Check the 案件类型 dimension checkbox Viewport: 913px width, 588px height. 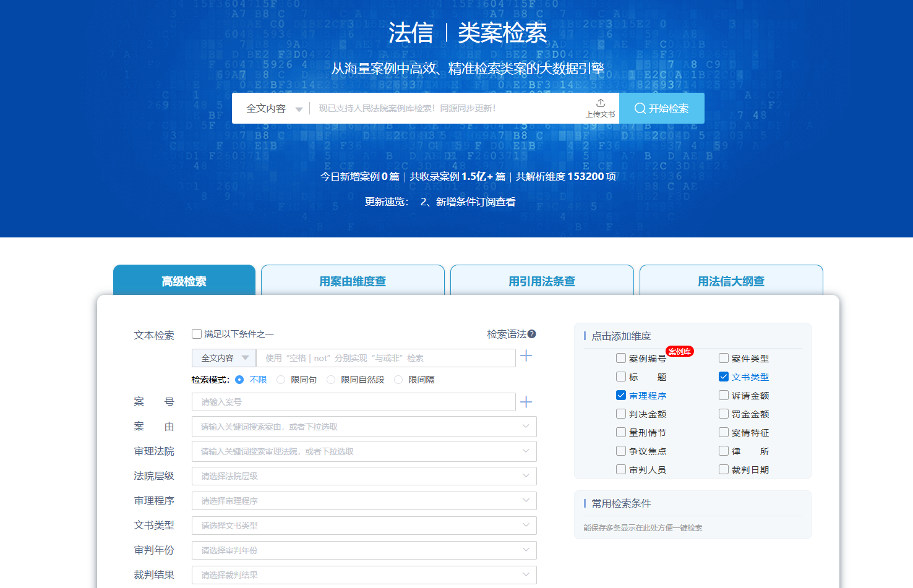coord(724,358)
